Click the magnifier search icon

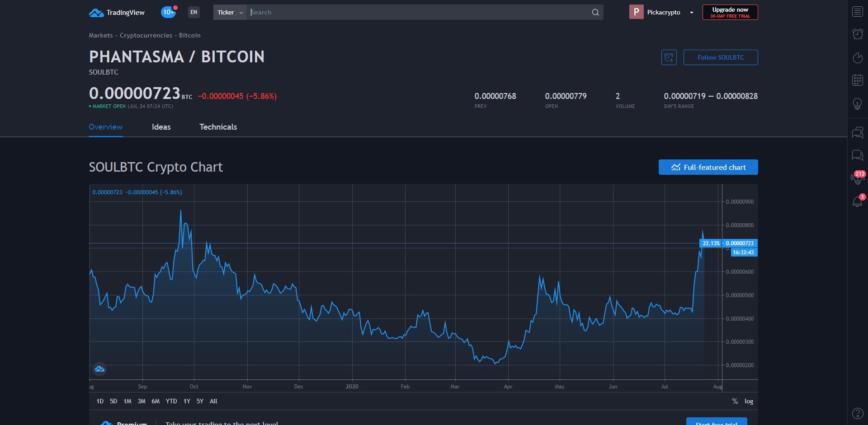595,12
